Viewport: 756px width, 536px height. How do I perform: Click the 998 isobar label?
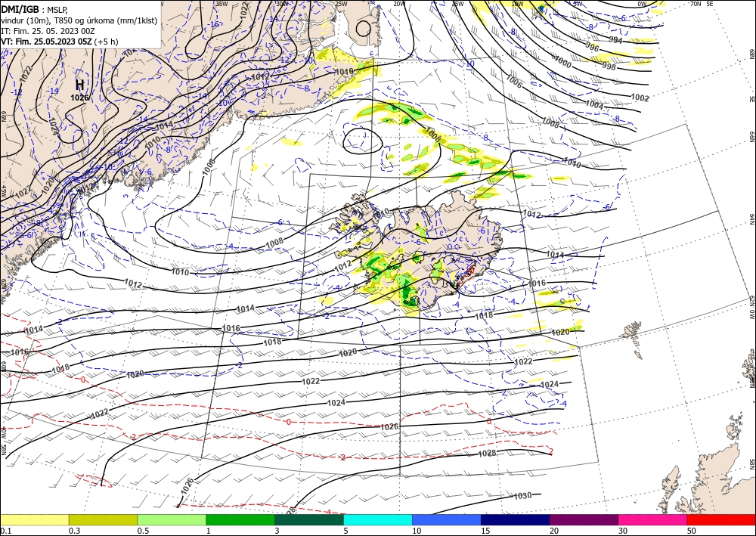pyautogui.click(x=609, y=66)
